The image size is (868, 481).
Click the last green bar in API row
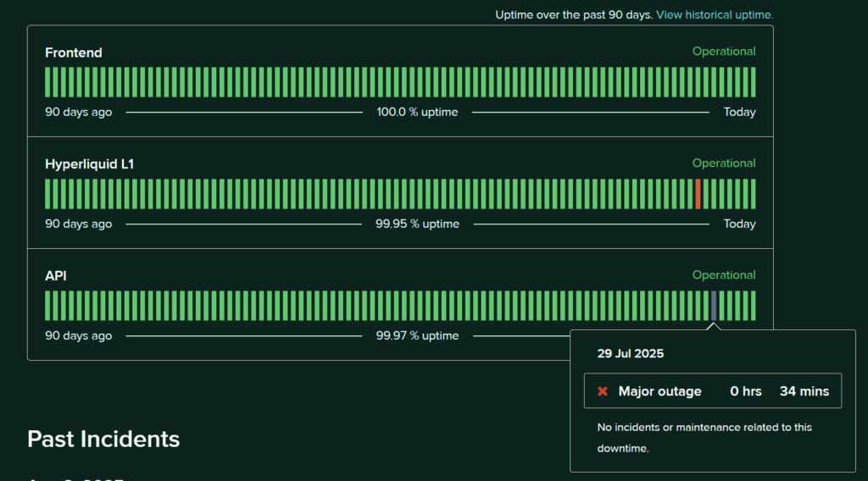pyautogui.click(x=753, y=306)
